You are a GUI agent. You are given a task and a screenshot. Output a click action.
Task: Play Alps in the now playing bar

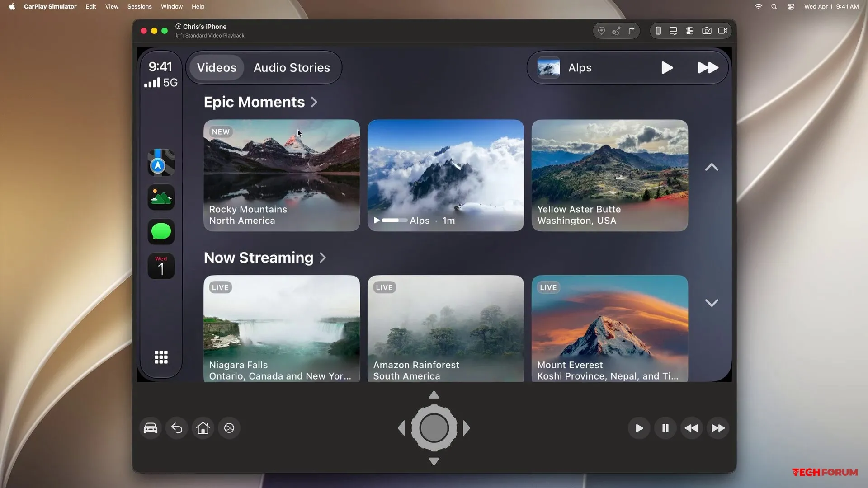coord(667,68)
